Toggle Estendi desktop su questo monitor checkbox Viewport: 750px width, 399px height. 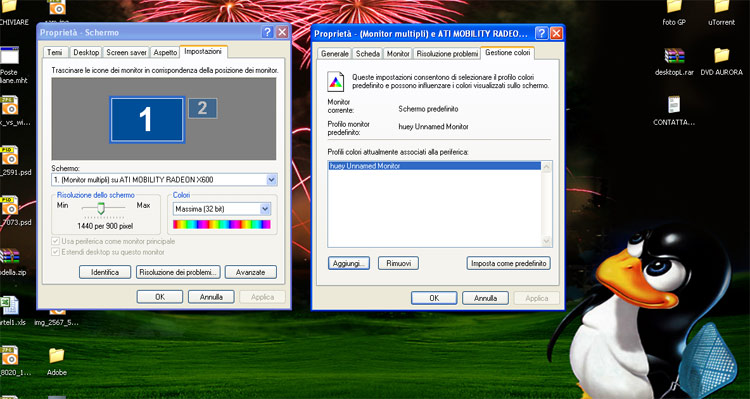(x=55, y=252)
